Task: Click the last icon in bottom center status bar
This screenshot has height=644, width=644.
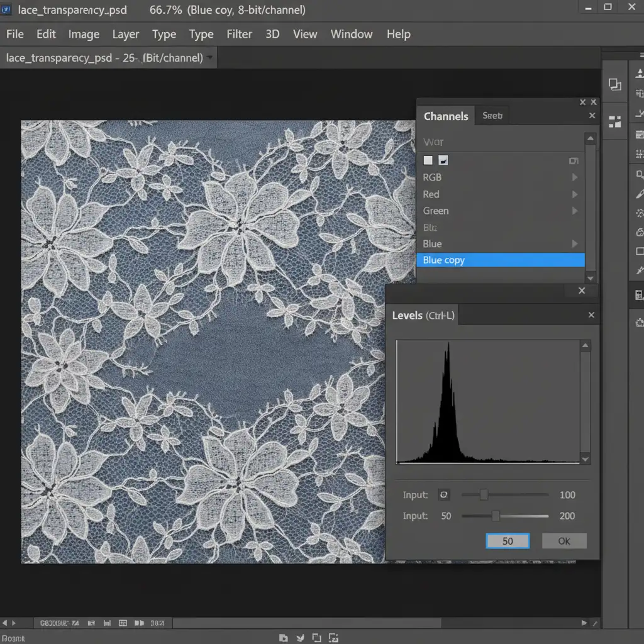Action: click(334, 637)
